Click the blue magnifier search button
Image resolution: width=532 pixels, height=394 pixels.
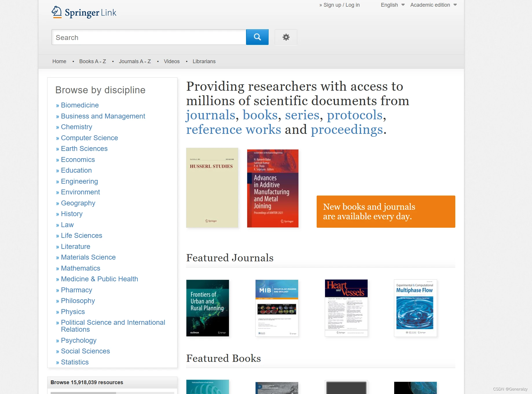click(x=257, y=37)
